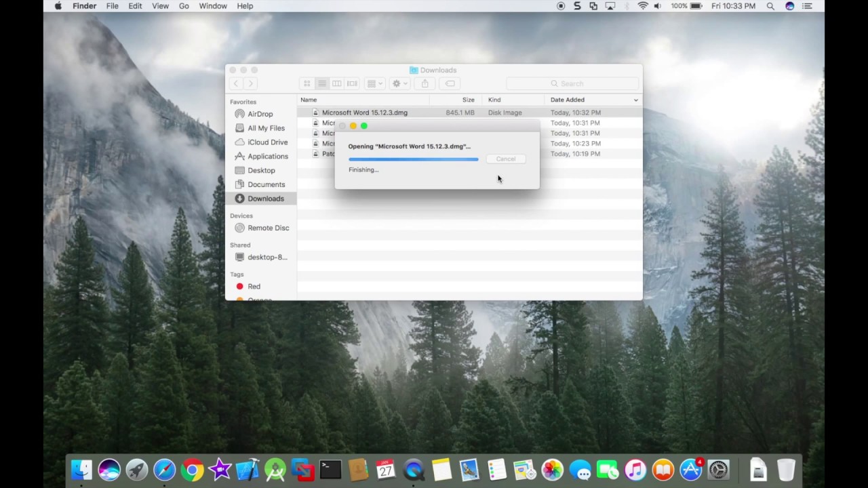
Task: Sort files by Name column header
Action: coord(363,100)
